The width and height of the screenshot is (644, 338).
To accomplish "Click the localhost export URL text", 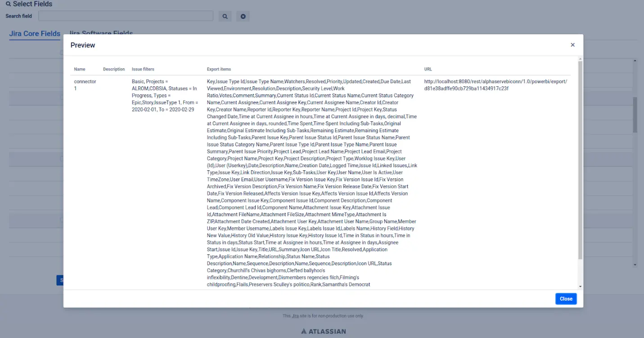I will point(495,85).
